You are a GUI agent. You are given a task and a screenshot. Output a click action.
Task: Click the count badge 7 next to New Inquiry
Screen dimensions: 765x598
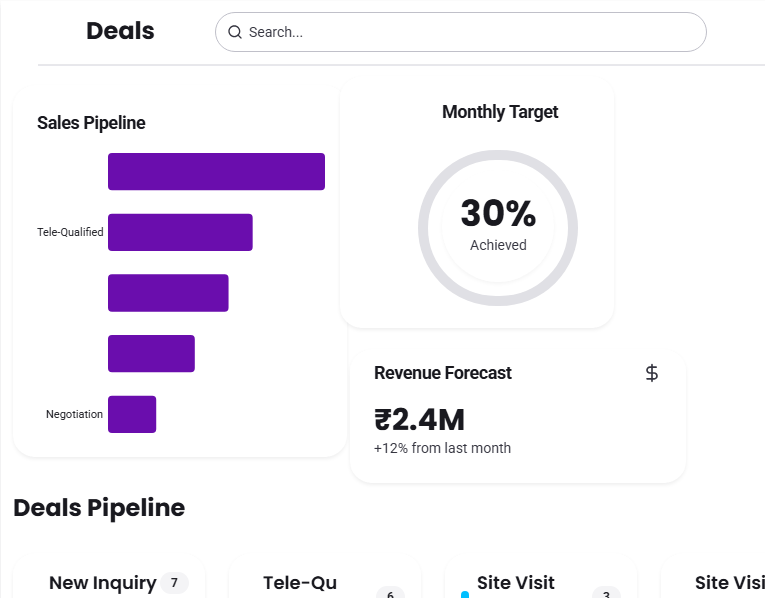(174, 583)
